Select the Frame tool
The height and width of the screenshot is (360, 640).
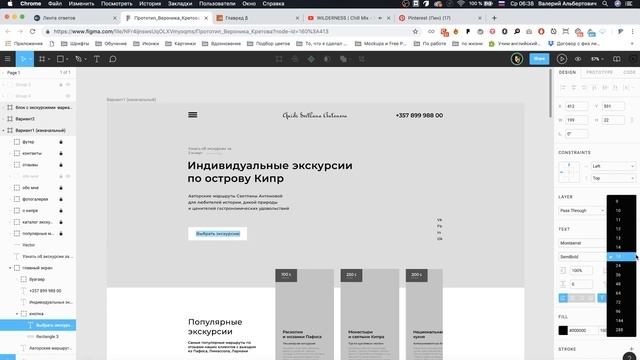pyautogui.click(x=42, y=59)
